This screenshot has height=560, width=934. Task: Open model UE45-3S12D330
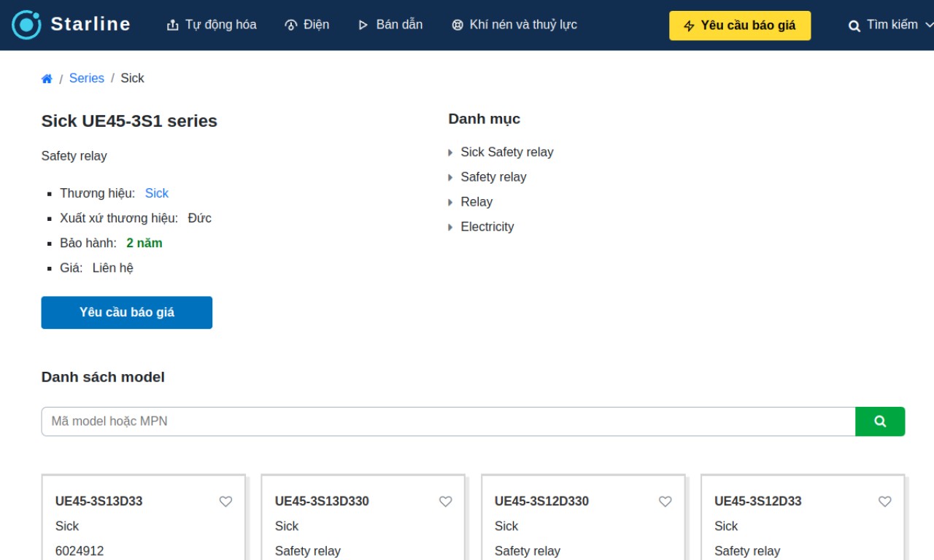point(541,501)
